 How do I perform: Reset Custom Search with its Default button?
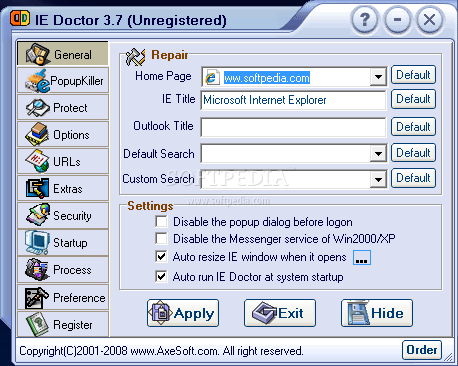coord(413,178)
